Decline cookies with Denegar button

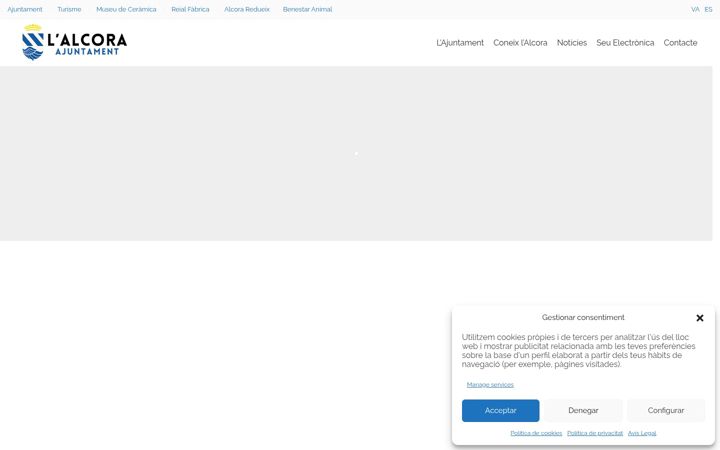click(x=583, y=411)
